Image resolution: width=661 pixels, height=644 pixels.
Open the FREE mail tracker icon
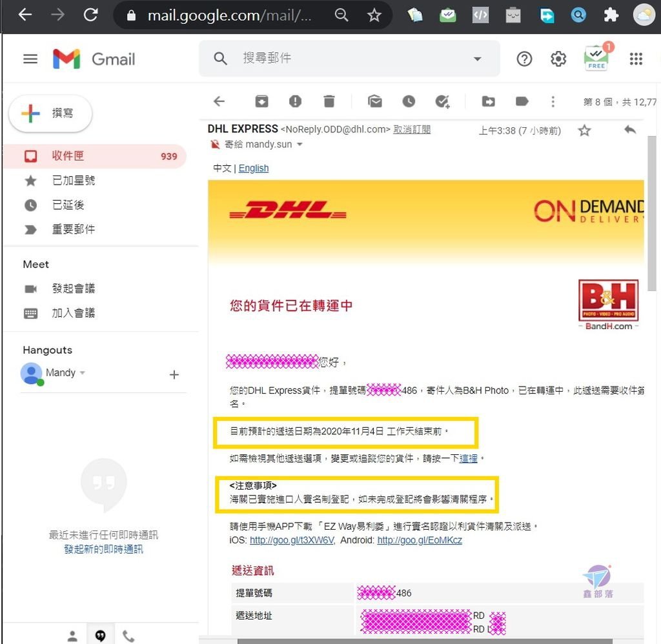pyautogui.click(x=597, y=57)
